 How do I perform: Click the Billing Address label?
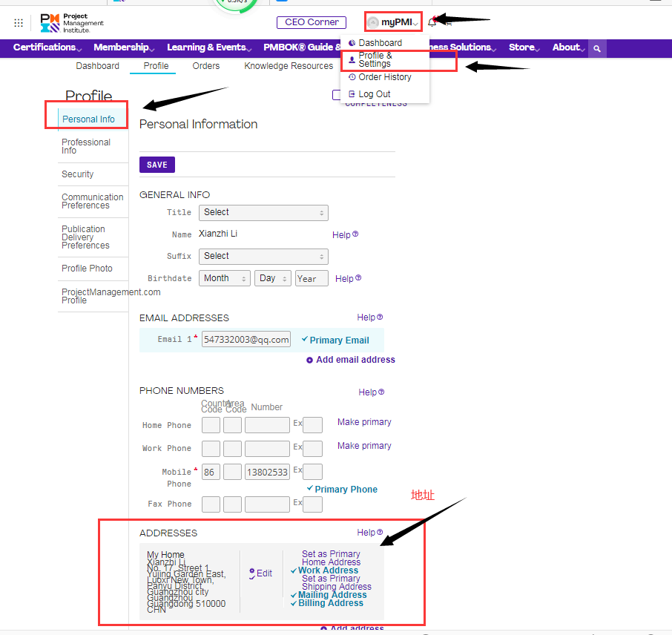point(330,603)
